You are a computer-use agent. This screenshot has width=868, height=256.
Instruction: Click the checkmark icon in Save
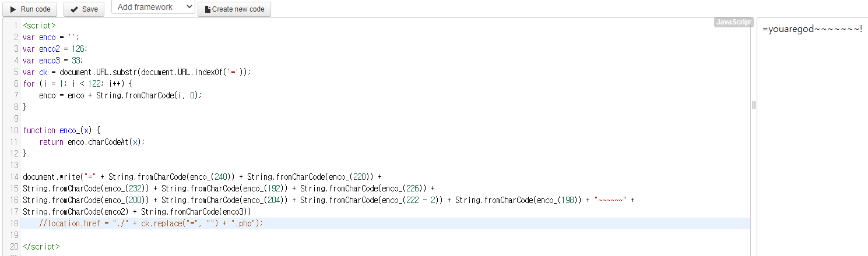click(74, 9)
